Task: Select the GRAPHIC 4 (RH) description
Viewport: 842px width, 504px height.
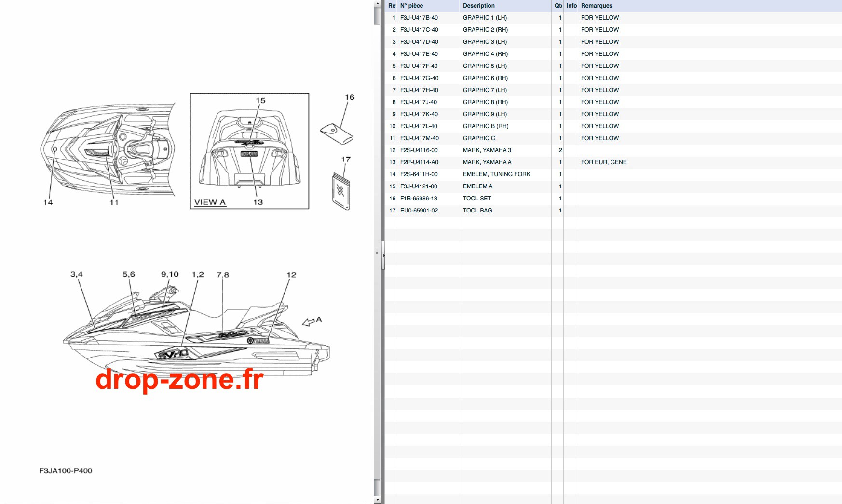Action: pyautogui.click(x=485, y=54)
